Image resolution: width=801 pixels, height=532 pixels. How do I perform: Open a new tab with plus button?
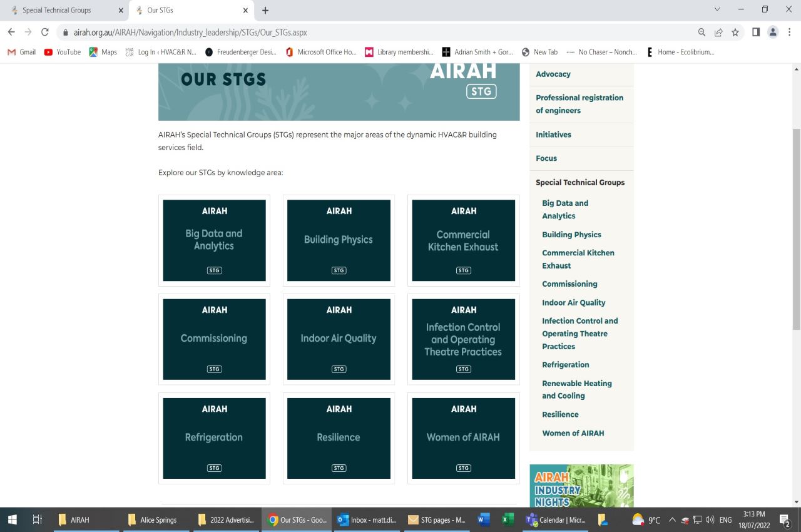click(x=265, y=10)
